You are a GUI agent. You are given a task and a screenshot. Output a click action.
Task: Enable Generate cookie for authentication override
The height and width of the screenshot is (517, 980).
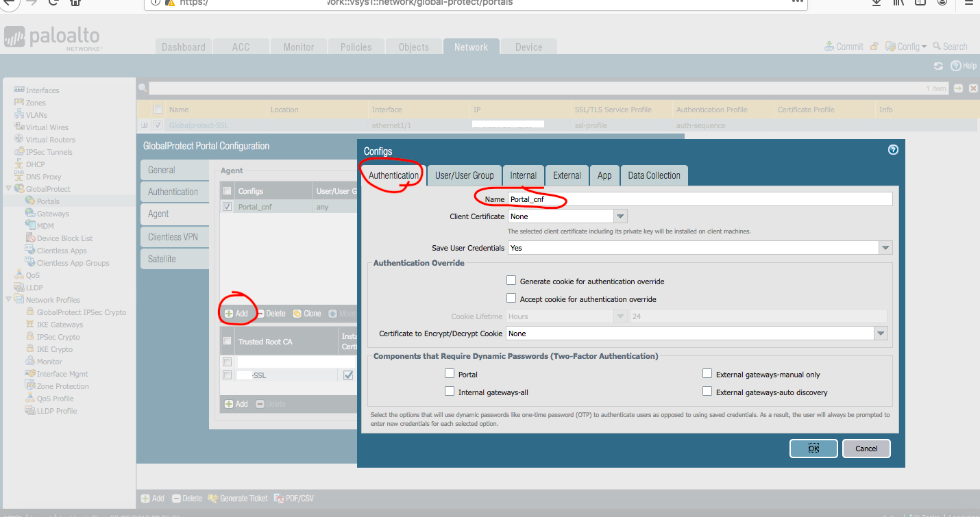pyautogui.click(x=511, y=281)
